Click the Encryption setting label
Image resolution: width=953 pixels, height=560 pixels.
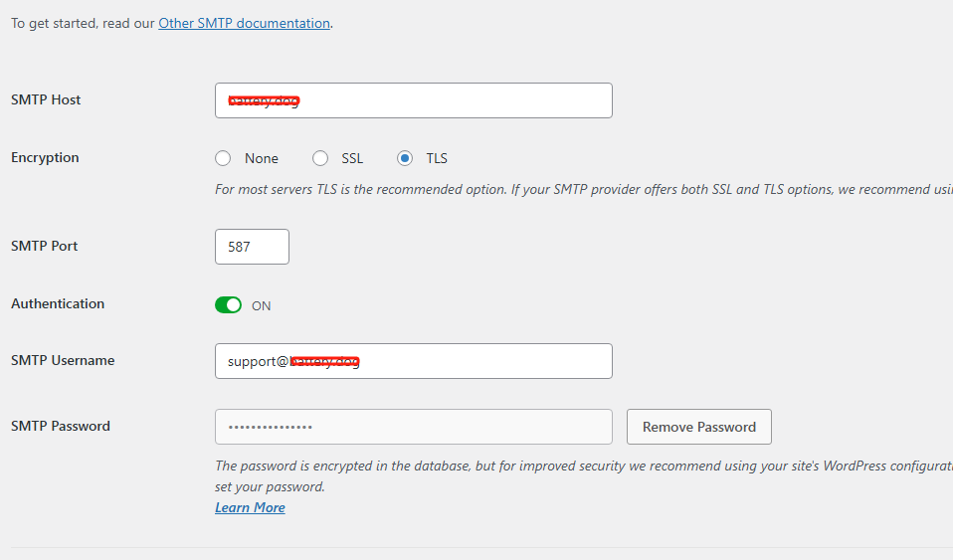(45, 157)
